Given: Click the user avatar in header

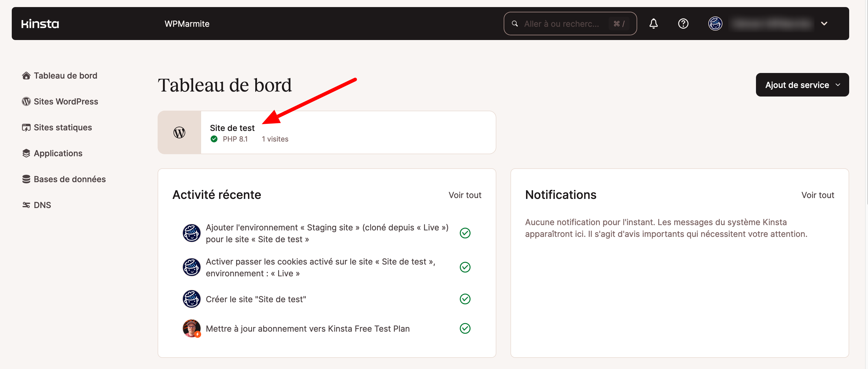Looking at the screenshot, I should [x=715, y=24].
